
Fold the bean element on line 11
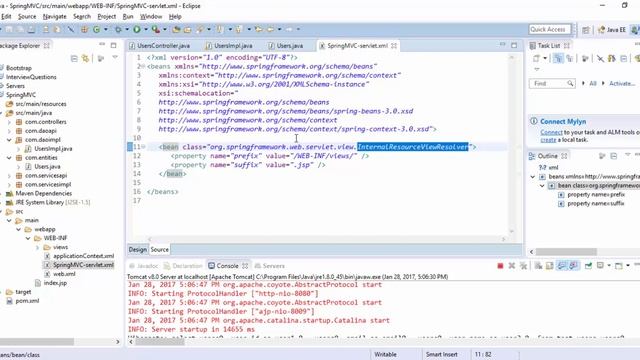(143, 147)
